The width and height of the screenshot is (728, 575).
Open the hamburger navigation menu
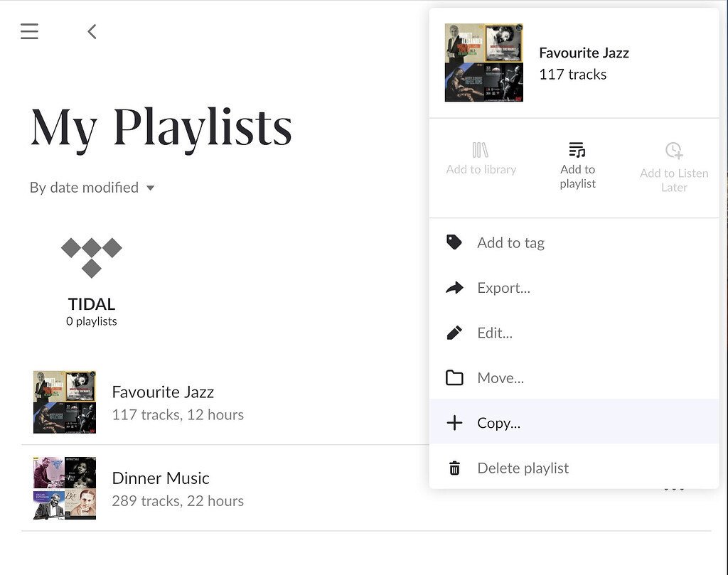click(x=29, y=31)
